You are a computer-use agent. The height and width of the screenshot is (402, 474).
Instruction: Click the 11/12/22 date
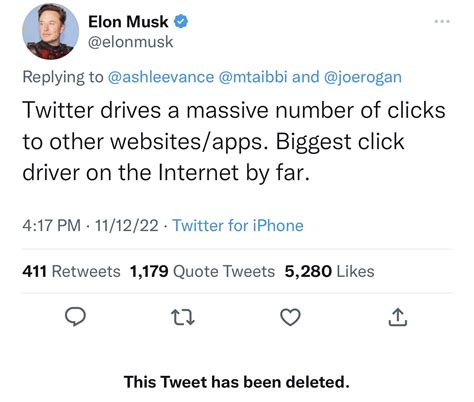pos(127,225)
